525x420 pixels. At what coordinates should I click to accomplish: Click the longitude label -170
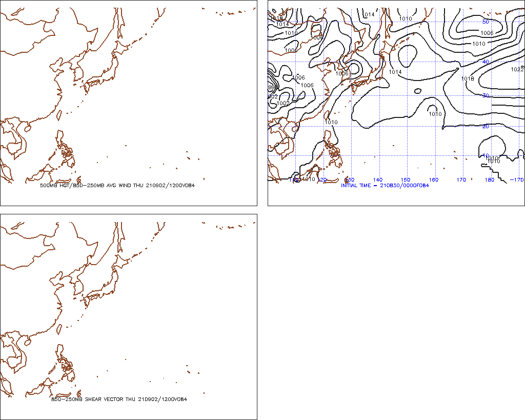pos(517,180)
